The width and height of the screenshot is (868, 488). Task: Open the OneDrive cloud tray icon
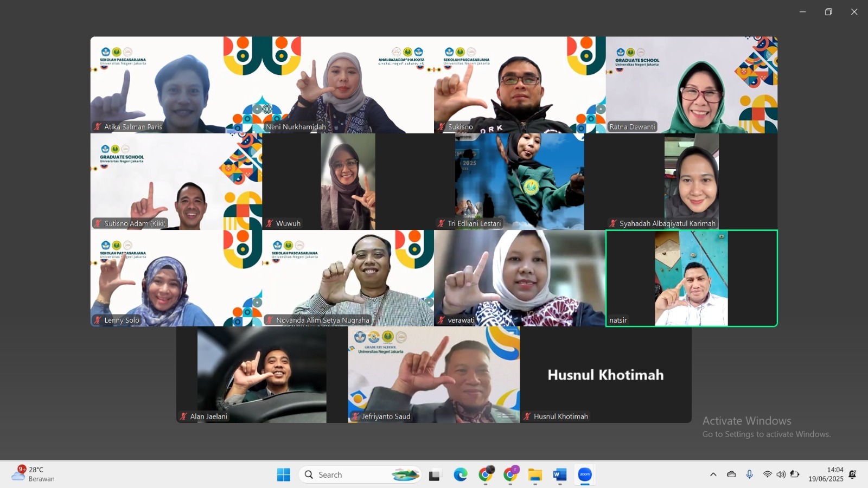click(731, 474)
